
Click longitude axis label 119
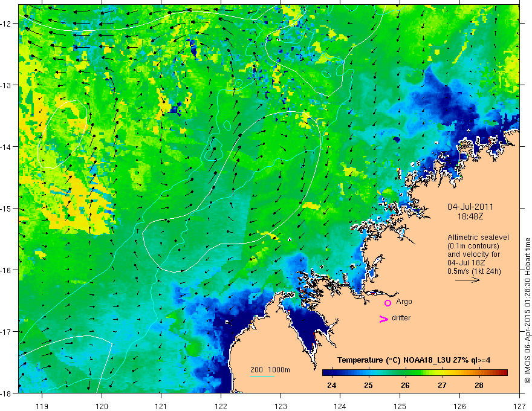(42, 406)
